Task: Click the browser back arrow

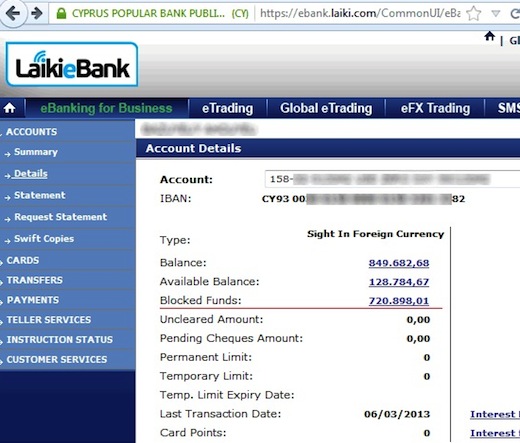Action: 13,13
